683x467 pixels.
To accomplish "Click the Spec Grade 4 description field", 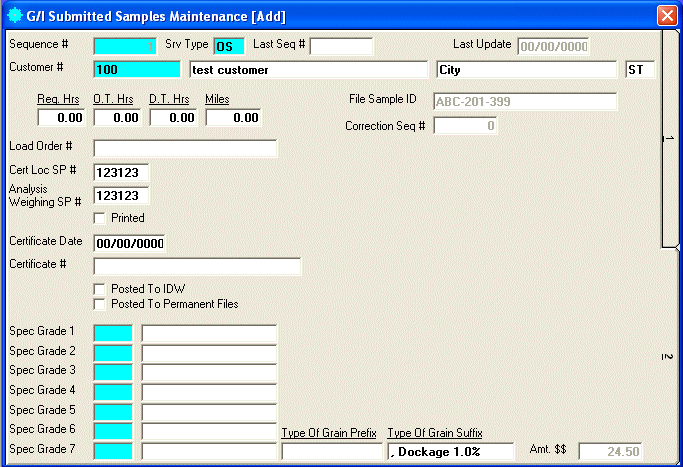I will 209,392.
